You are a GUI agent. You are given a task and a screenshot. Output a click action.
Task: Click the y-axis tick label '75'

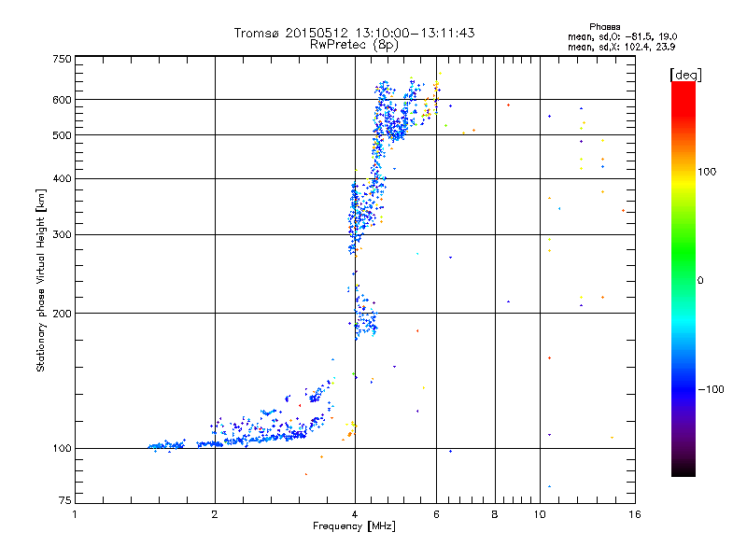coord(65,500)
